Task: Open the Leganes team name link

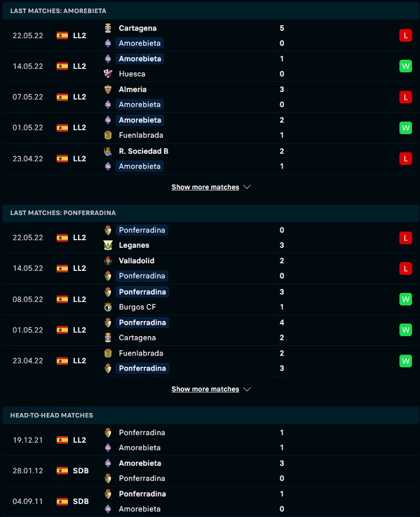Action: click(134, 246)
